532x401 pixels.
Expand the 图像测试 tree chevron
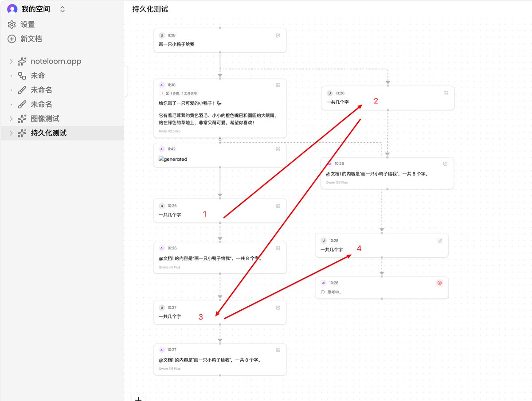[x=11, y=119]
